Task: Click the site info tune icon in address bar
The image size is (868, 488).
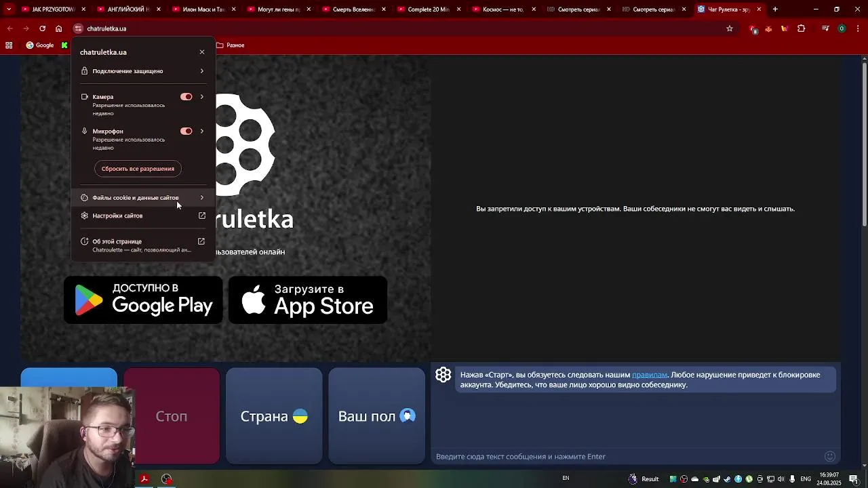Action: point(78,28)
